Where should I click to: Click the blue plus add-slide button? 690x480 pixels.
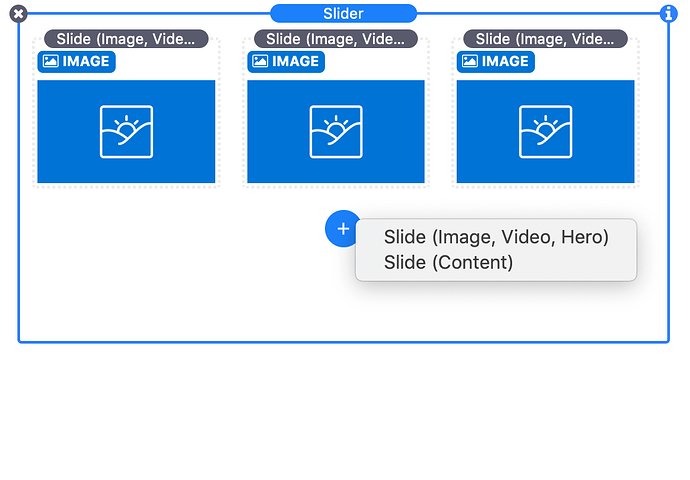coord(342,229)
